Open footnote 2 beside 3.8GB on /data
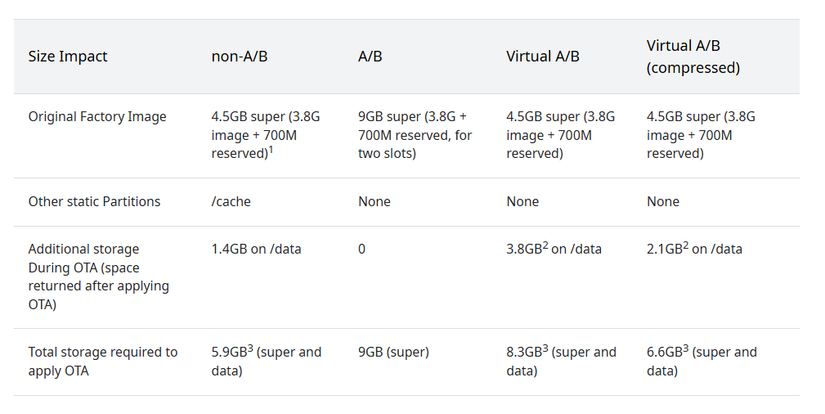Screen dimensions: 825x414 point(545,246)
